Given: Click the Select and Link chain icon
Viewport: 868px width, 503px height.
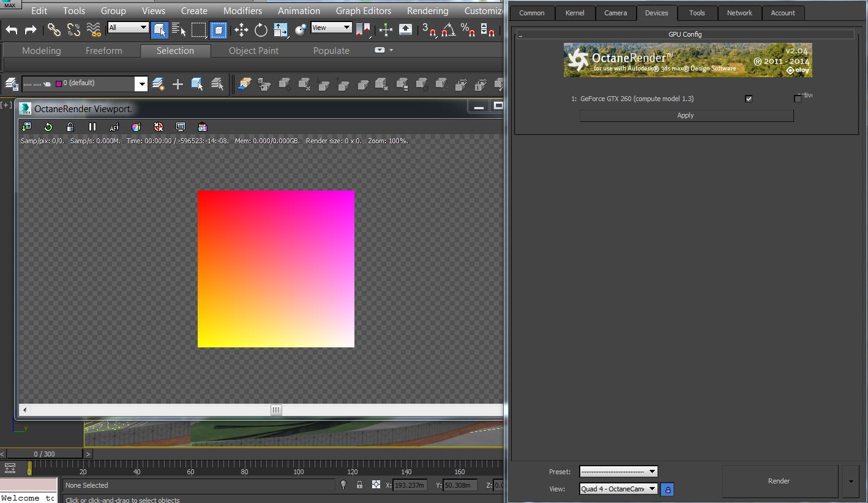Looking at the screenshot, I should coord(54,29).
